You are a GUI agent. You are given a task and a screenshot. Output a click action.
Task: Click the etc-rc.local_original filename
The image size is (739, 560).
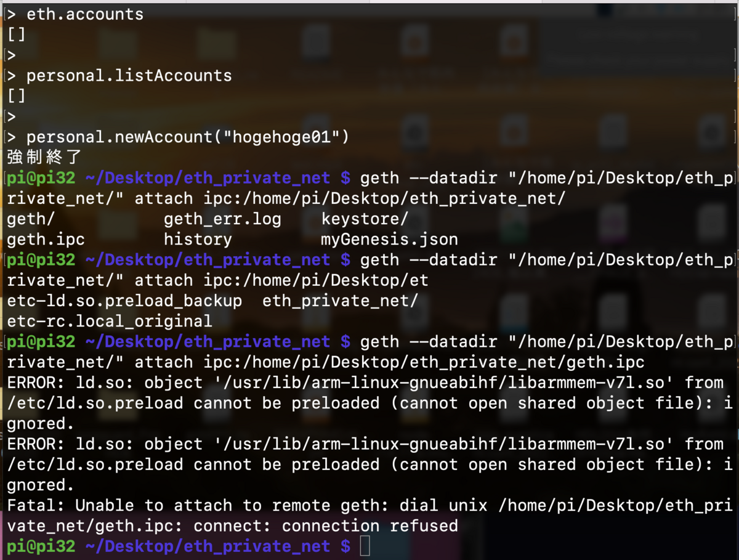[108, 321]
